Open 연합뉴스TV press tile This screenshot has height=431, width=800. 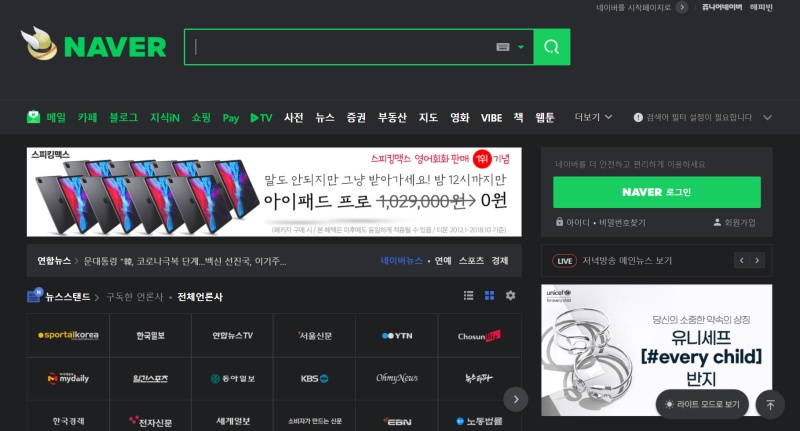pos(232,335)
